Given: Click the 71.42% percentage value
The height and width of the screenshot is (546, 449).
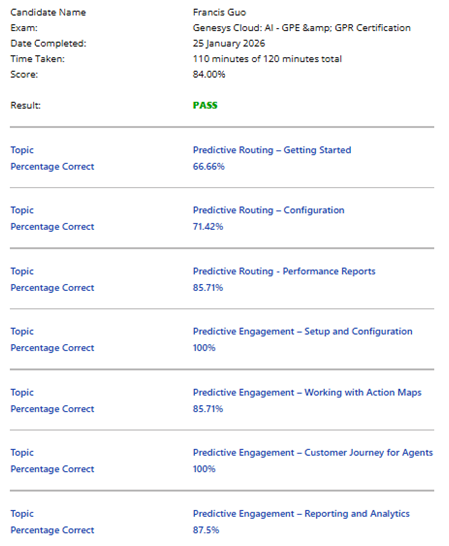Looking at the screenshot, I should point(208,227).
